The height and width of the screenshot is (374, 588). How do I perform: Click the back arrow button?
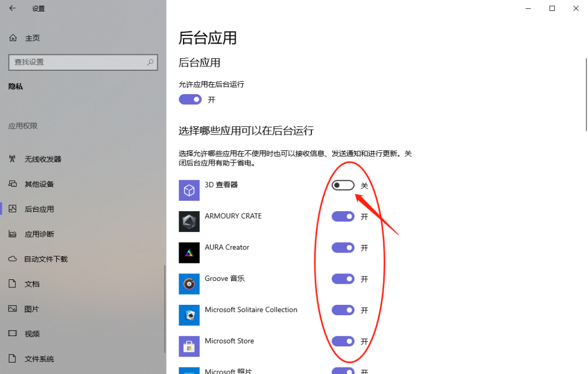tap(12, 8)
